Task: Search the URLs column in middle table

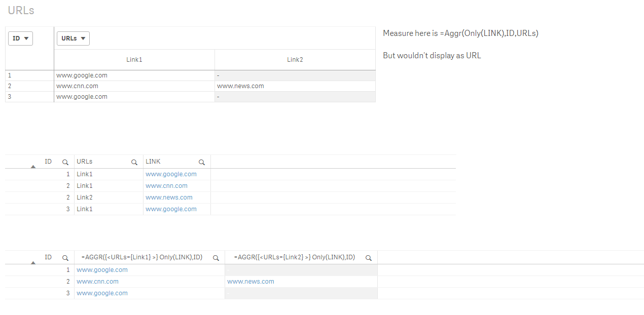Action: [x=134, y=162]
